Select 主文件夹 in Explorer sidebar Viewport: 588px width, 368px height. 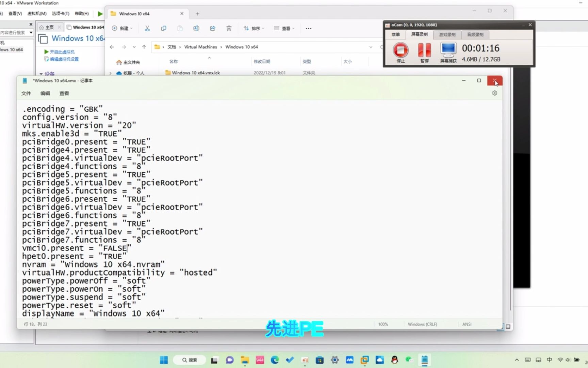pyautogui.click(x=128, y=62)
